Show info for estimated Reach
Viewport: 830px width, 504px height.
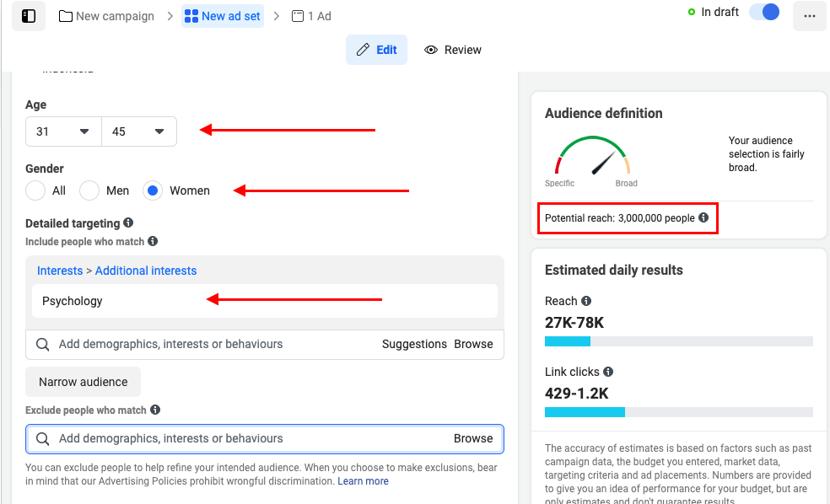586,300
